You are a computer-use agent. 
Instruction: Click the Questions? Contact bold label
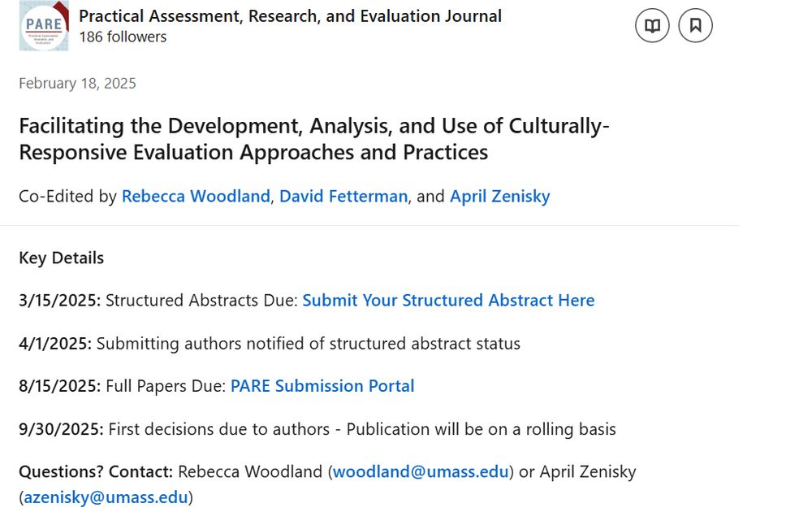pyautogui.click(x=95, y=471)
